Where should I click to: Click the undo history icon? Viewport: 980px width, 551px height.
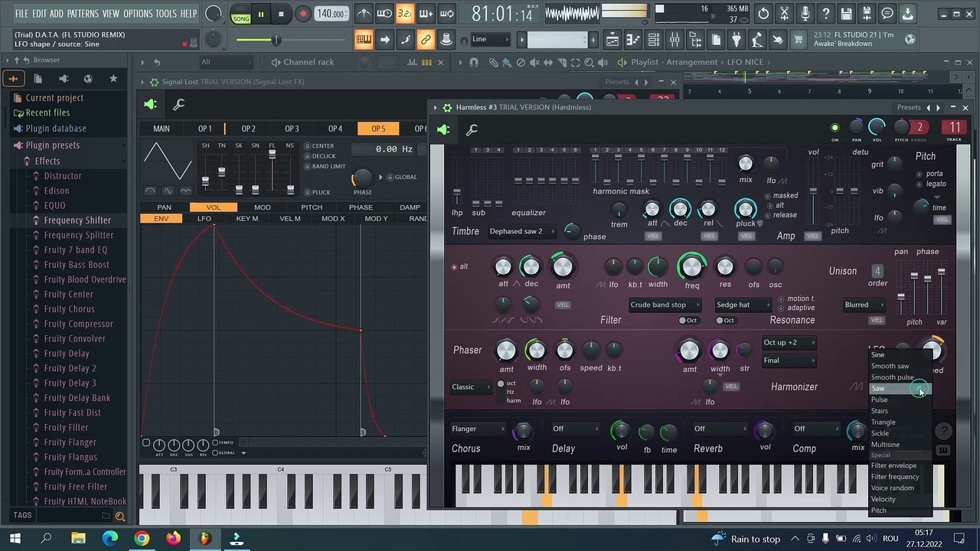pos(763,14)
